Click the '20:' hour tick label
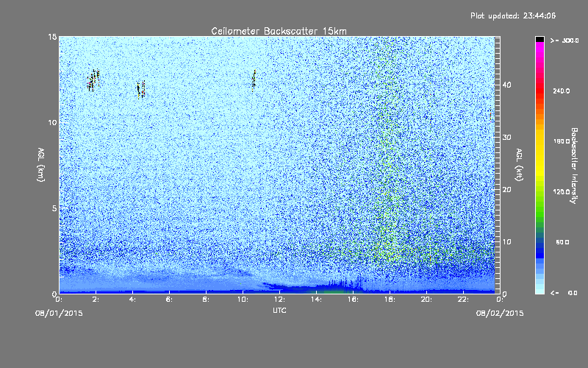 pyautogui.click(x=427, y=300)
